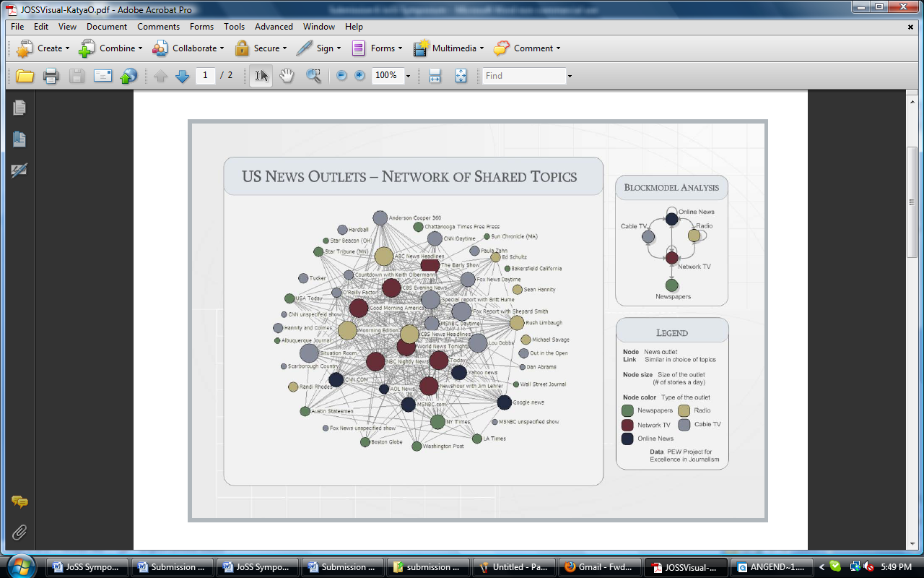
Task: Expand the Secure dropdown
Action: pyautogui.click(x=284, y=48)
